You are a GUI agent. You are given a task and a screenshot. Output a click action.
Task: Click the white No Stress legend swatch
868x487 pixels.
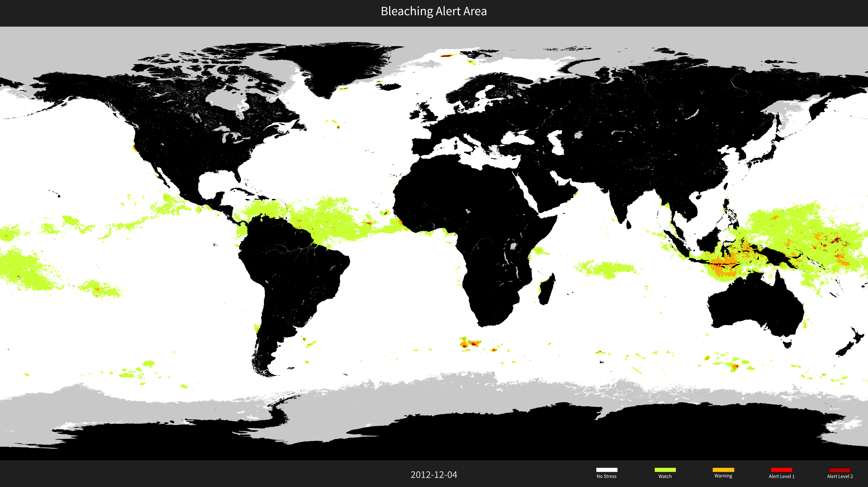point(607,470)
